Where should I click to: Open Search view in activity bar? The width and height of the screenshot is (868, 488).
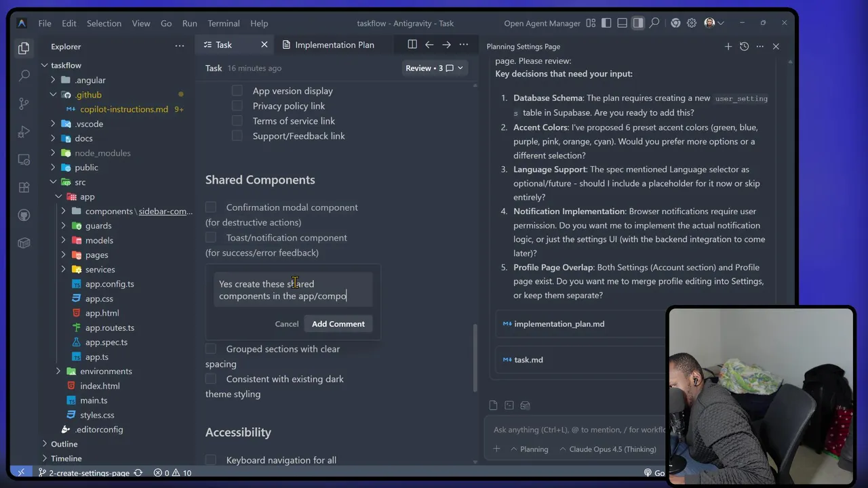click(x=24, y=76)
